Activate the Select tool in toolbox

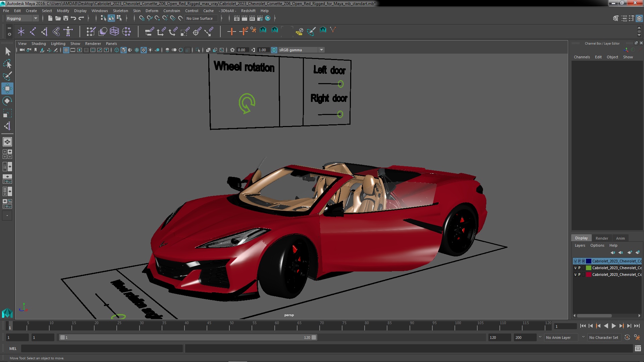coord(7,51)
